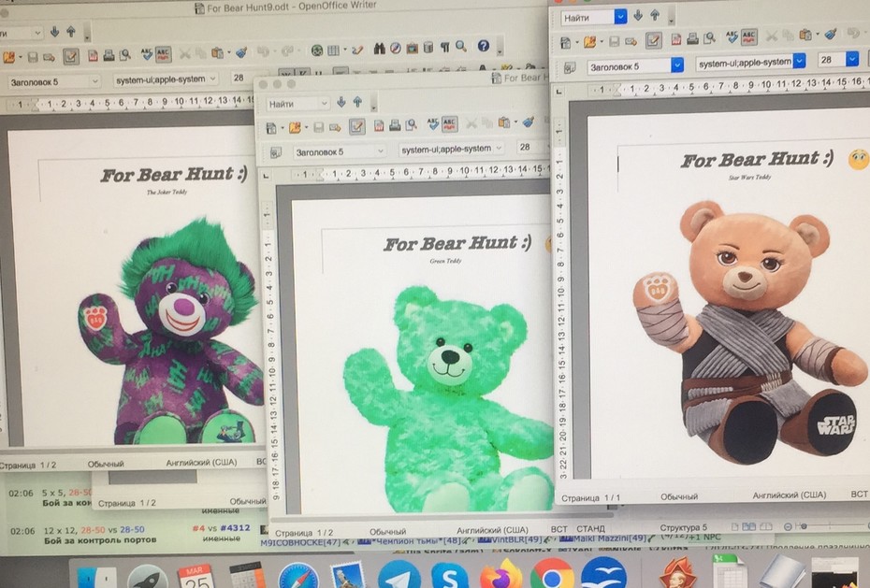The height and width of the screenshot is (588, 870).
Task: Open Google Chrome from the Dock
Action: 552,574
